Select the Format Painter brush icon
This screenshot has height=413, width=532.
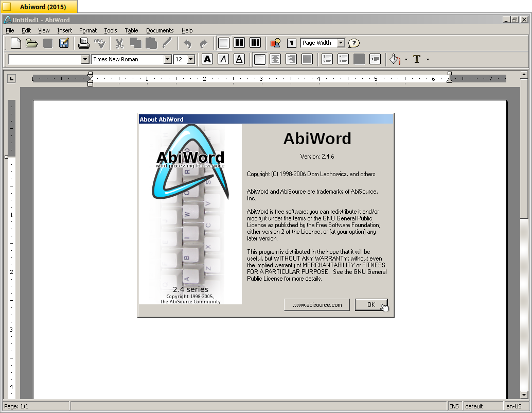[167, 43]
